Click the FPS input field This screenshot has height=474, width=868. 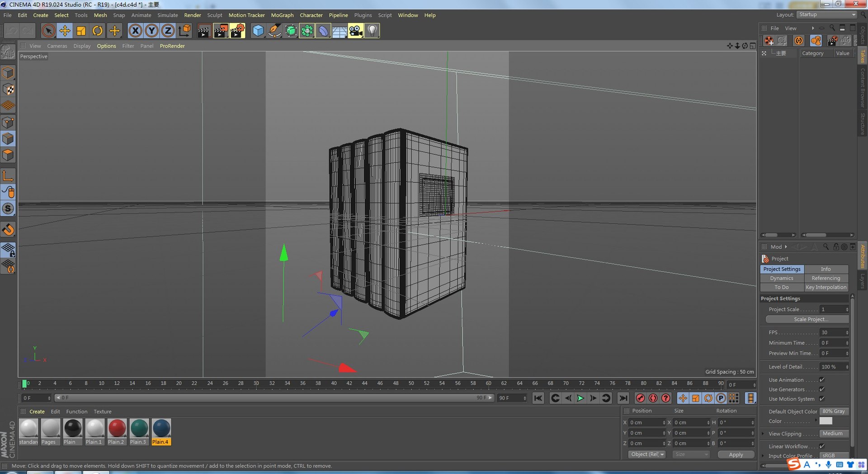tap(834, 332)
